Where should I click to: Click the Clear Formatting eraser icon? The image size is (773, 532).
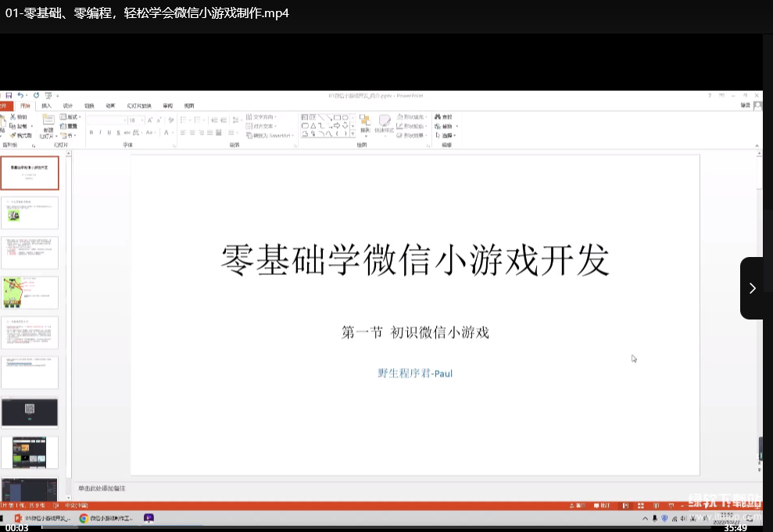coord(171,120)
